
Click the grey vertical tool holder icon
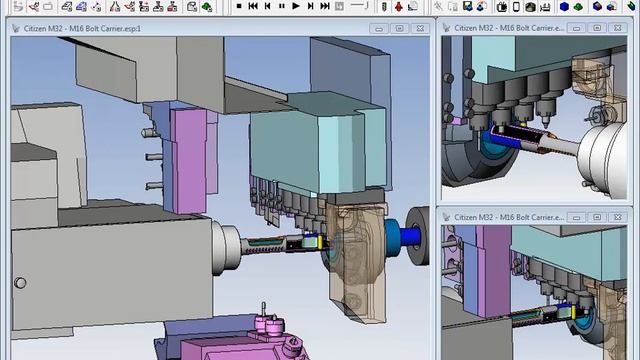384,7
